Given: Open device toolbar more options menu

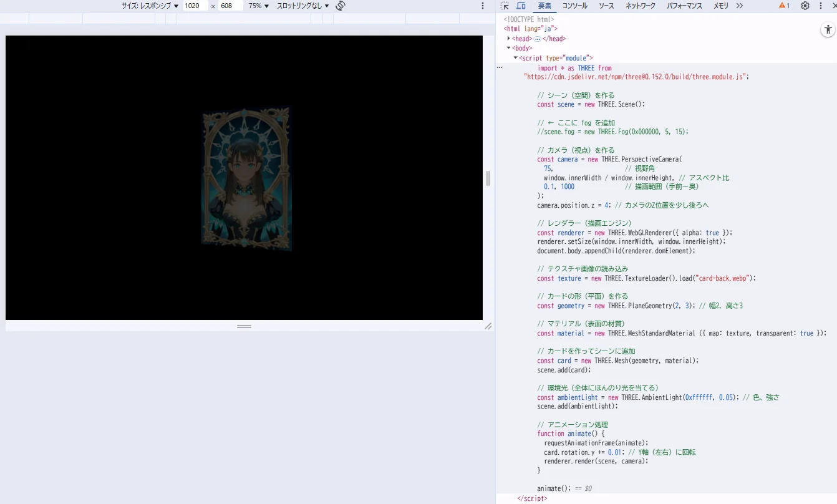Looking at the screenshot, I should 482,6.
